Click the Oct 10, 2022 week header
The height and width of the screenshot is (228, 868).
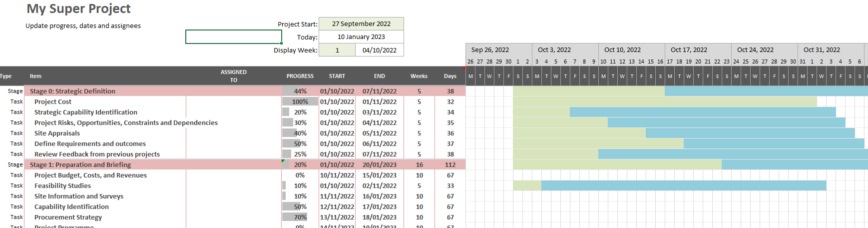coord(622,50)
